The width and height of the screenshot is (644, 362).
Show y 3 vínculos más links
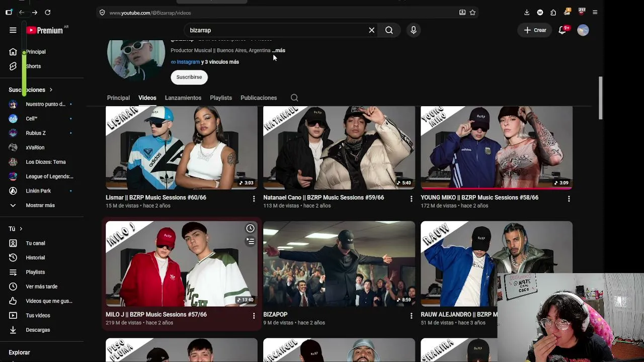click(220, 62)
